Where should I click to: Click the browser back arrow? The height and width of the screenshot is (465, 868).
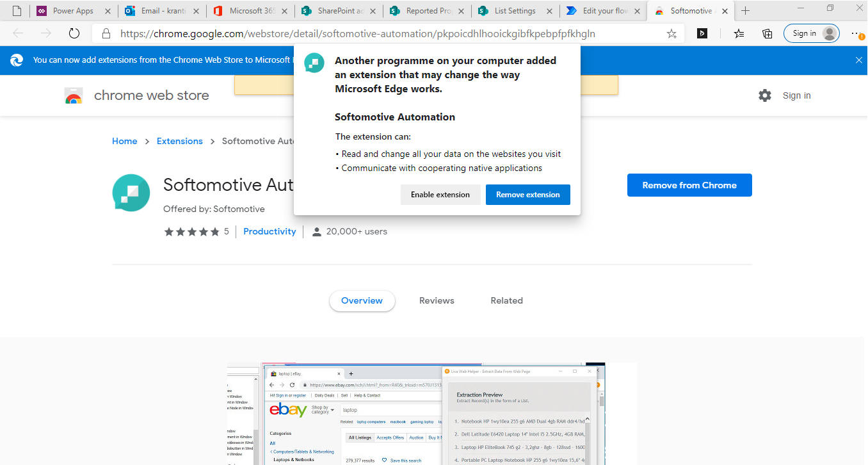[18, 33]
